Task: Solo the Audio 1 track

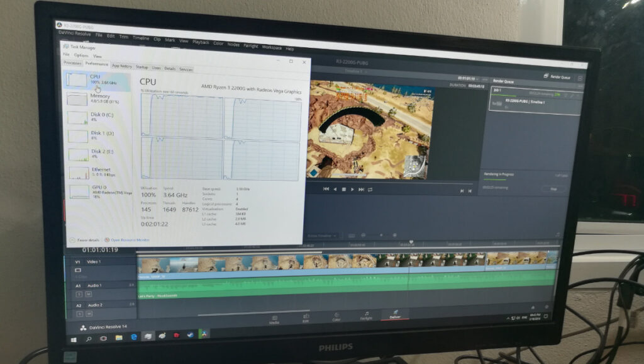Action: 79,294
